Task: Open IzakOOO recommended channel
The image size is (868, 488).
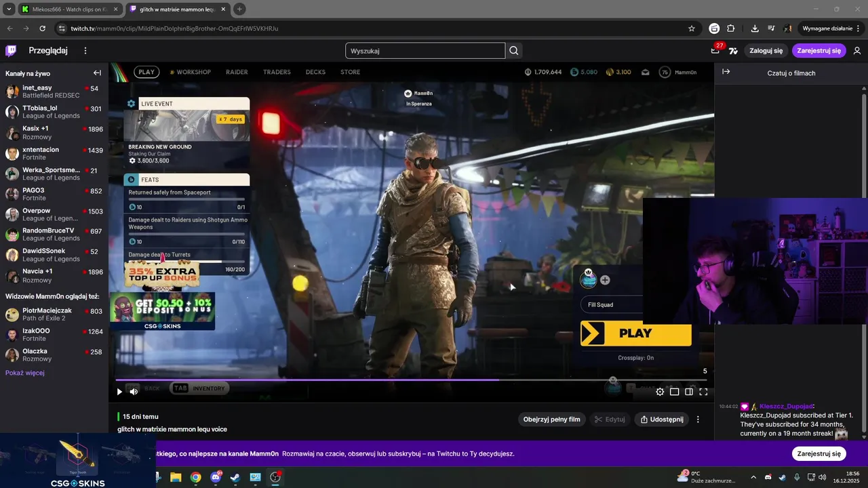Action: point(54,335)
